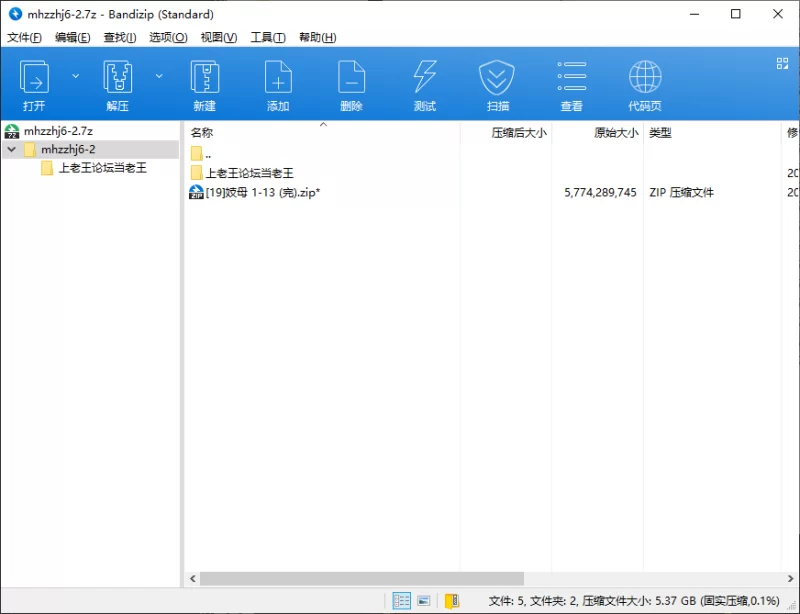Viewport: 800px width, 614px height.
Task: Select the [19]妓母 1-13 (完).zip file
Action: 262,192
